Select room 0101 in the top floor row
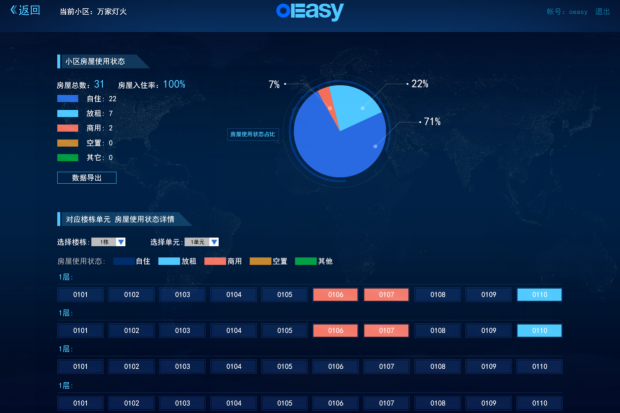This screenshot has width=620, height=413. tap(80, 295)
